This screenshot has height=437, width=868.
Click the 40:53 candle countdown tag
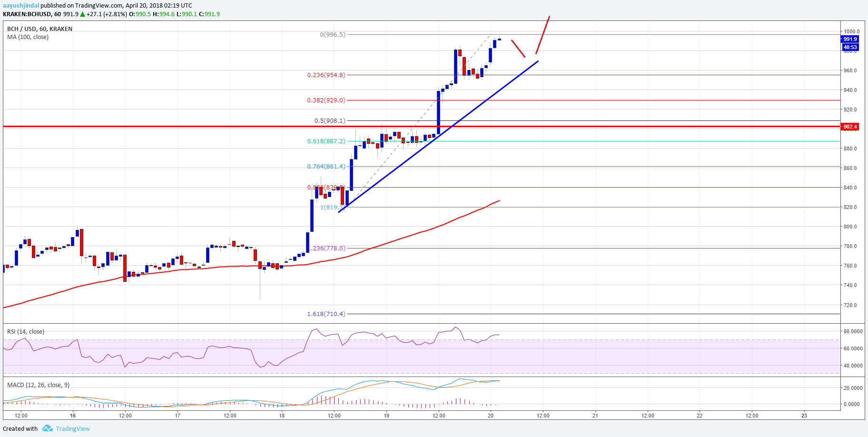tap(850, 47)
